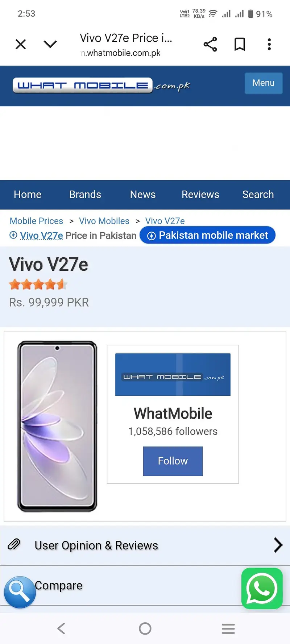Select the News nav item

pyautogui.click(x=143, y=195)
